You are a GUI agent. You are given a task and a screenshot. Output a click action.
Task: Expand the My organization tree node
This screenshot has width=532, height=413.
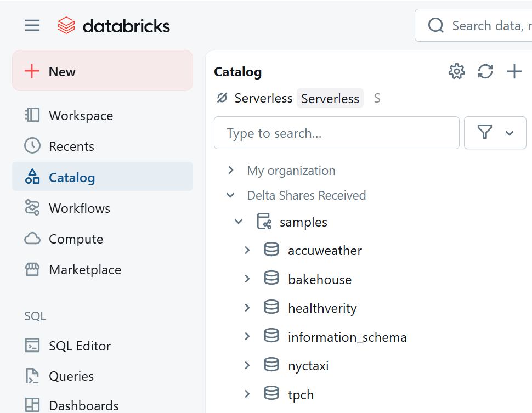(230, 170)
